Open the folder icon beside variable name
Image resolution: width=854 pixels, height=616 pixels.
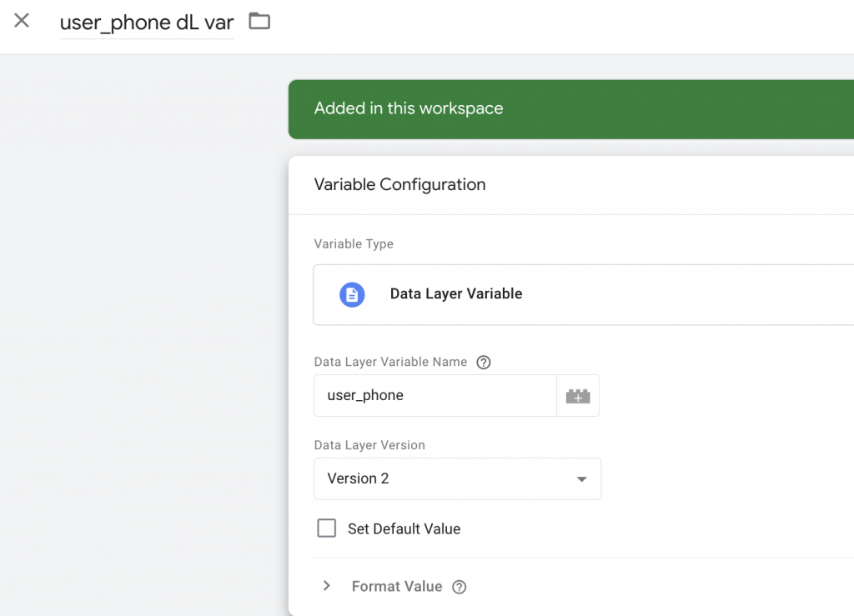pyautogui.click(x=259, y=21)
